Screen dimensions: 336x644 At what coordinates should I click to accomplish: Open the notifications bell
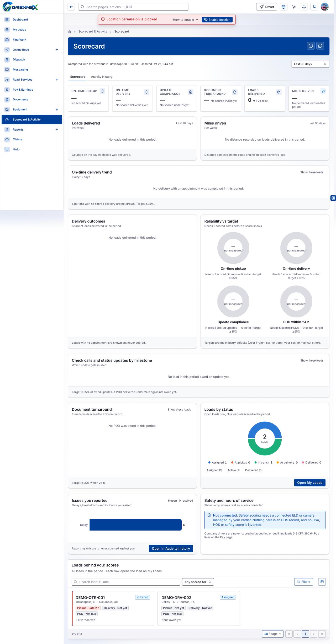304,7
